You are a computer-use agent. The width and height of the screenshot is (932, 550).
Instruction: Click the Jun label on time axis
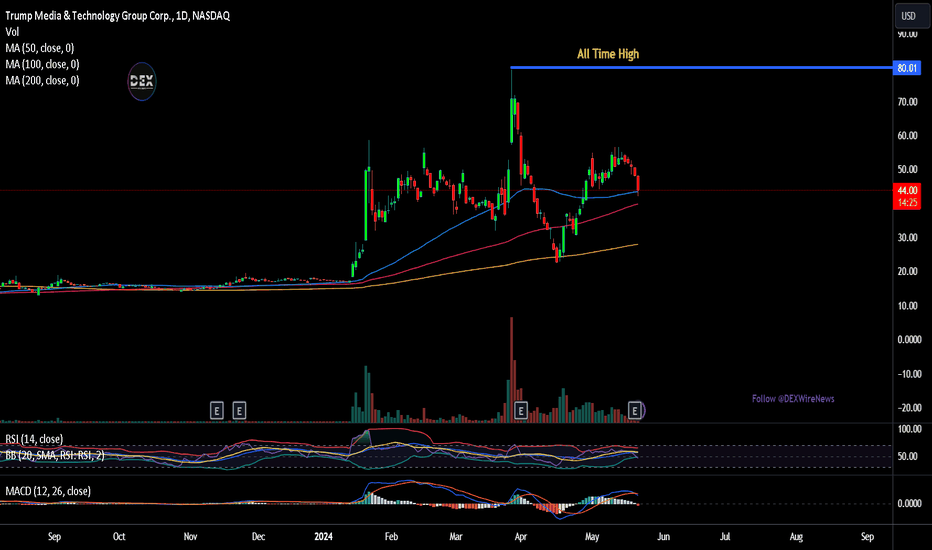[663, 536]
